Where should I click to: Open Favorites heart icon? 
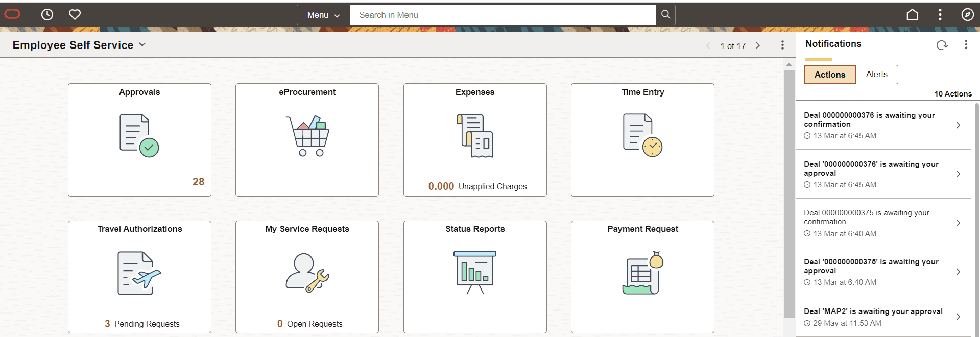pos(75,15)
